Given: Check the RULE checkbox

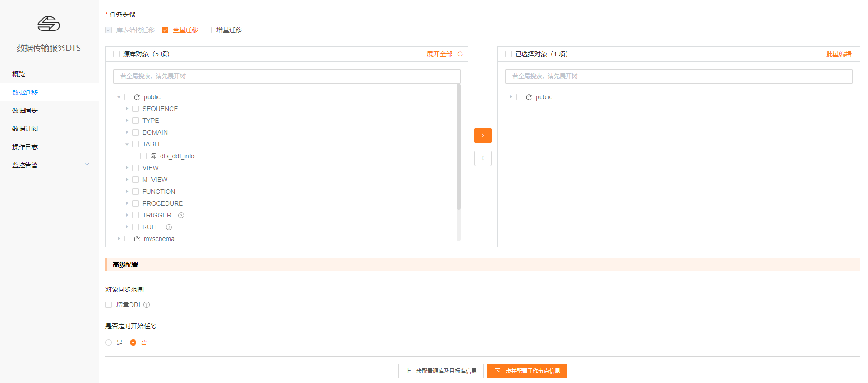Looking at the screenshot, I should pos(135,227).
